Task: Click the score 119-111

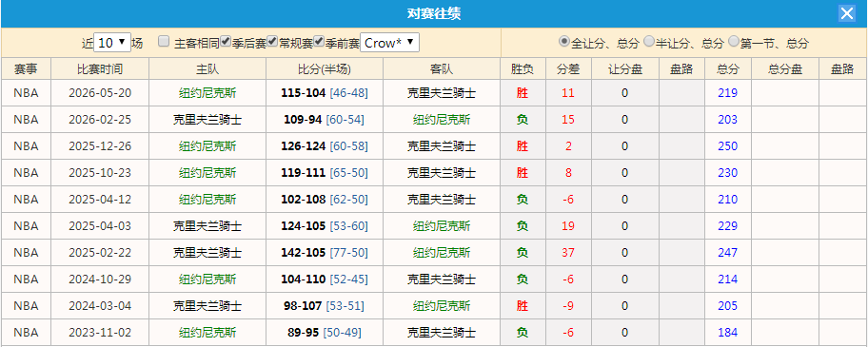Action: click(304, 172)
